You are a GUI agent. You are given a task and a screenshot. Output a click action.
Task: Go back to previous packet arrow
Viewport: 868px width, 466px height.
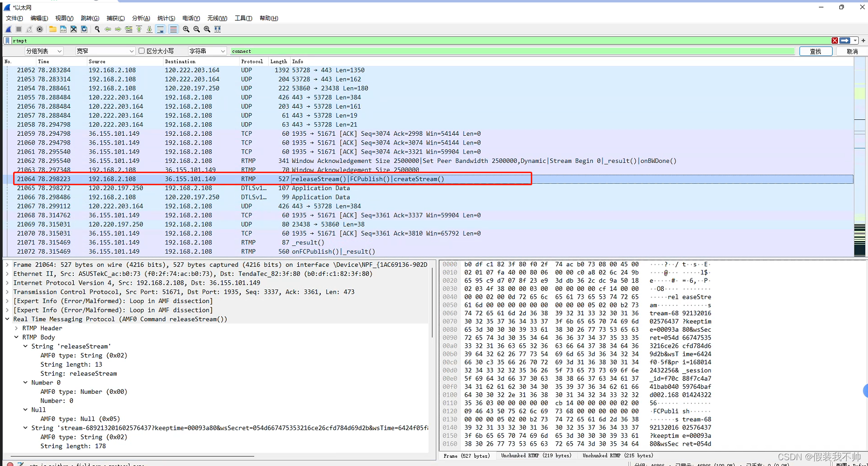108,29
